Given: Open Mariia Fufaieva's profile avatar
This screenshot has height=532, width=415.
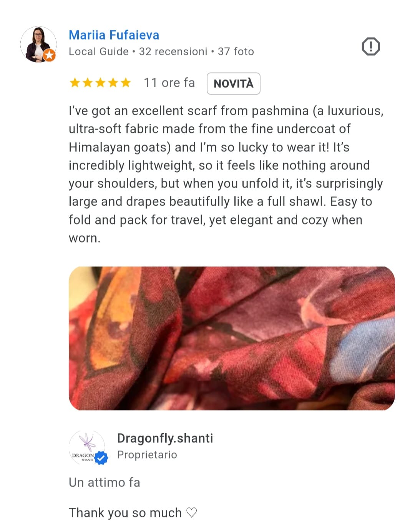Looking at the screenshot, I should coord(38,44).
